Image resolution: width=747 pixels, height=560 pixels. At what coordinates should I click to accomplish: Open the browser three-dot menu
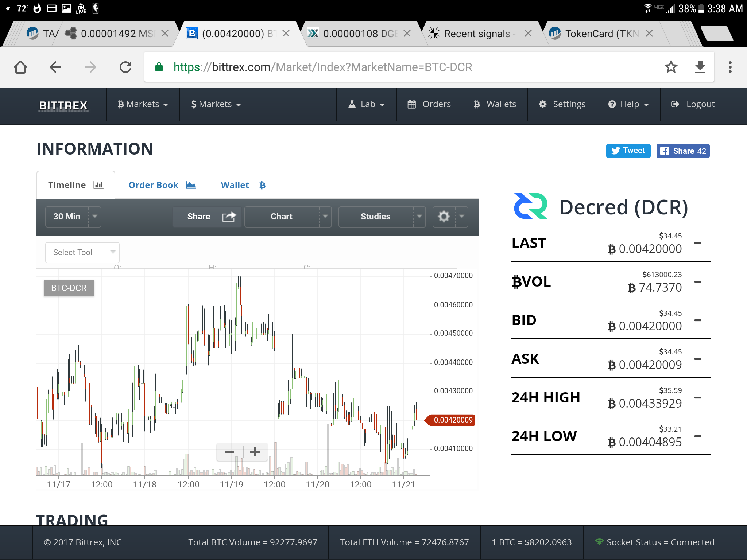730,67
